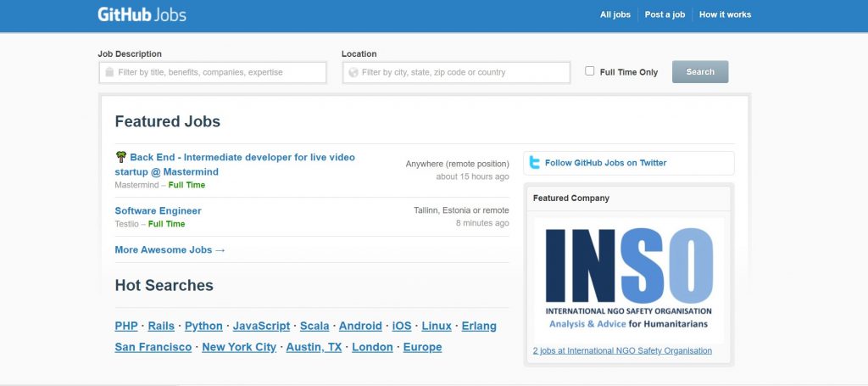
Task: Search hot topic JavaScript
Action: [x=261, y=326]
